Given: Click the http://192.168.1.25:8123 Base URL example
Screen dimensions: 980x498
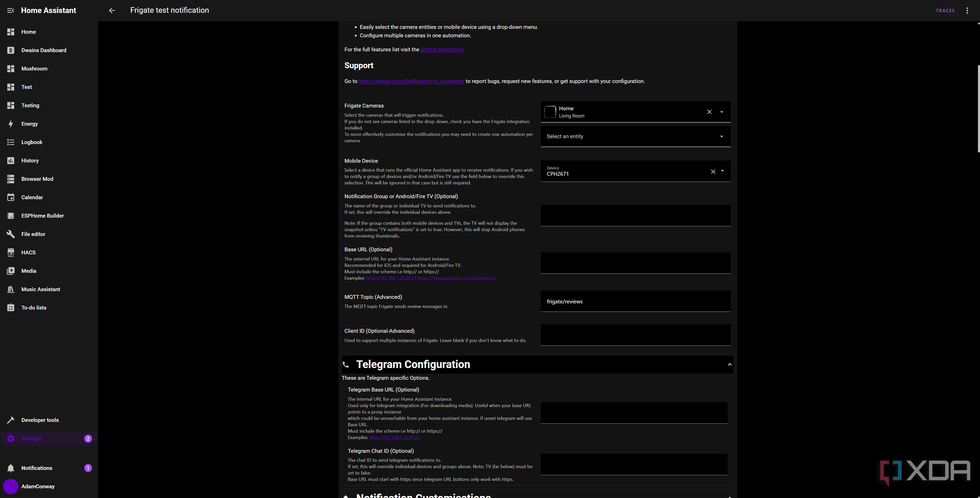Looking at the screenshot, I should 391,278.
